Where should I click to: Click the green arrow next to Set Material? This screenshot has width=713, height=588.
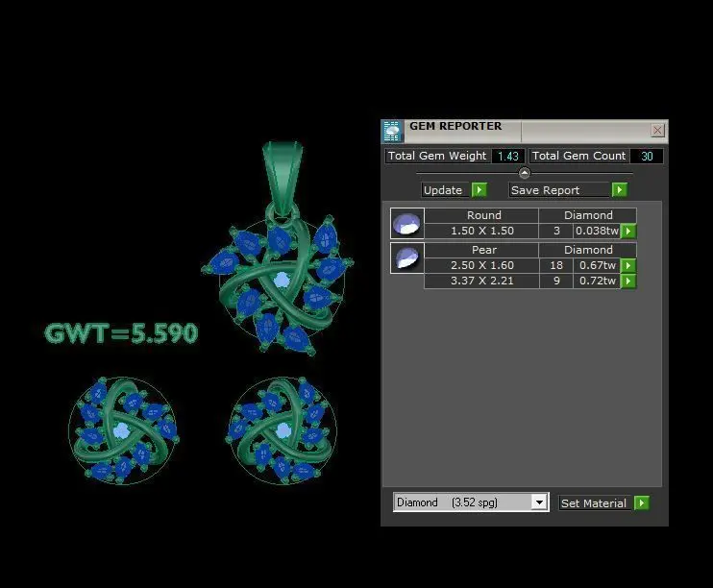point(642,502)
